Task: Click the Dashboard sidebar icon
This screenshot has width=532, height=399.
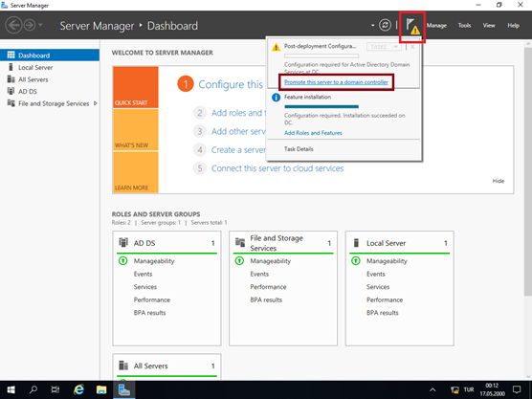Action: [11, 55]
